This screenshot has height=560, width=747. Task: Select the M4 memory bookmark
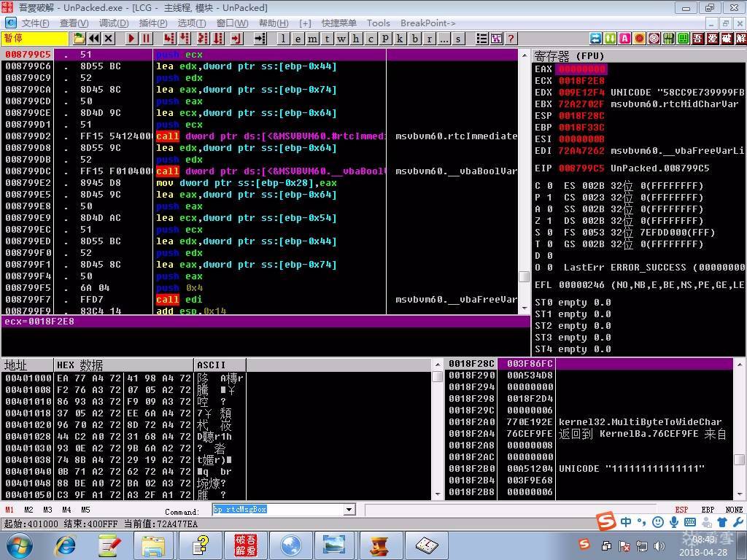pyautogui.click(x=66, y=510)
